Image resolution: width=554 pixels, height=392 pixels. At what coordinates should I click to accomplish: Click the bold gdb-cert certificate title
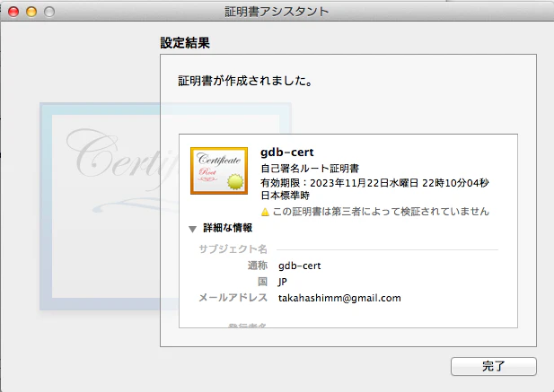pyautogui.click(x=287, y=152)
